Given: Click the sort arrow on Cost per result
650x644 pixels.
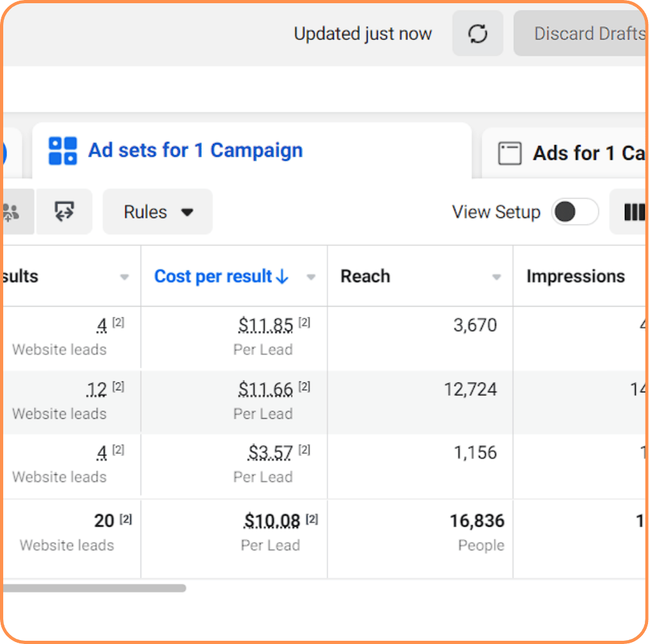Looking at the screenshot, I should [282, 277].
